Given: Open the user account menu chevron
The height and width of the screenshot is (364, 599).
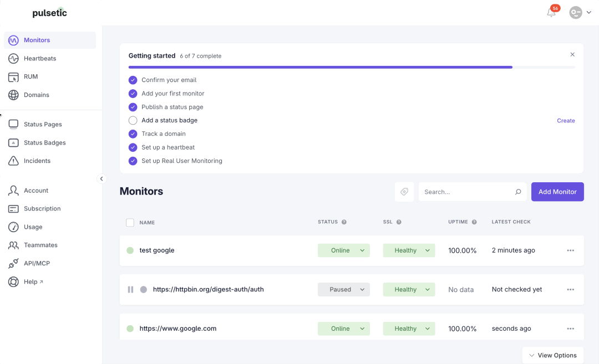Looking at the screenshot, I should 588,13.
